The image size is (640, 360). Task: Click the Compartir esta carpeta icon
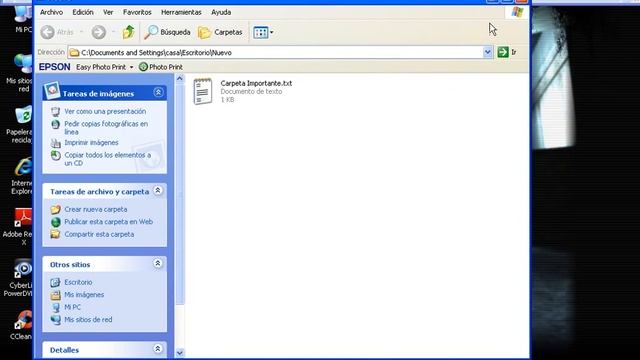tap(56, 234)
